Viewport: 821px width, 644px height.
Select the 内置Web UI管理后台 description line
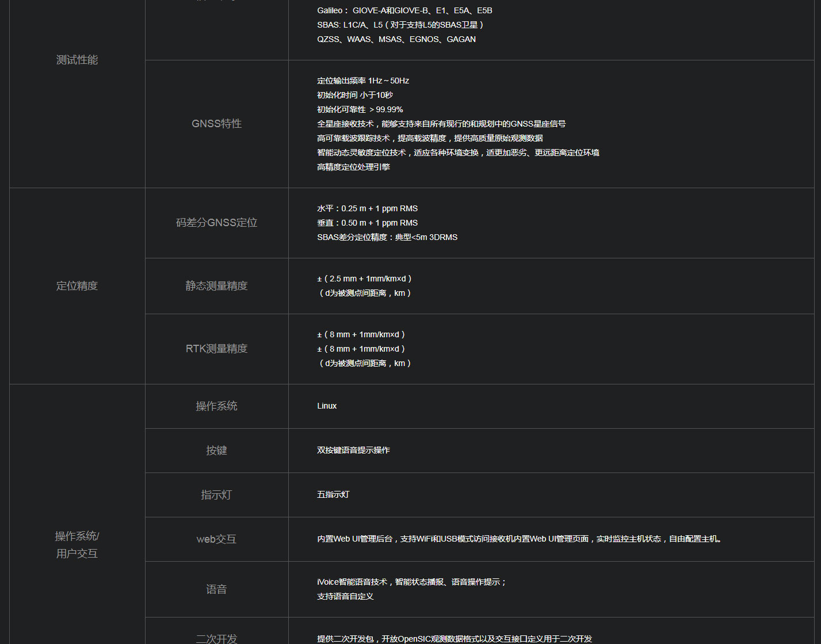520,539
